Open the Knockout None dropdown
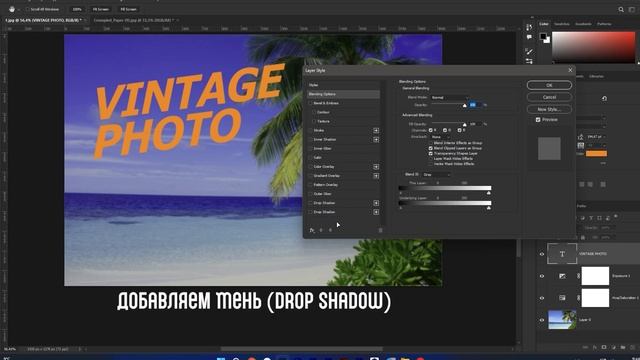The height and width of the screenshot is (360, 640). pos(441,137)
